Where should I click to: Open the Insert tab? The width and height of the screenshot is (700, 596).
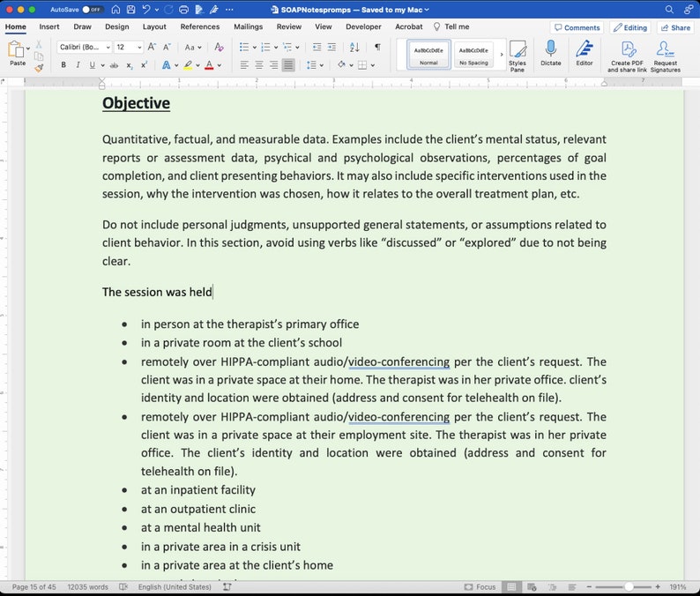(x=49, y=26)
